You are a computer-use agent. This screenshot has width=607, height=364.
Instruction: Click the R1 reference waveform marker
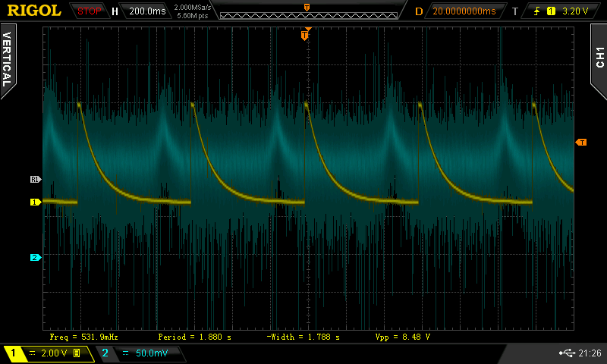pos(36,179)
